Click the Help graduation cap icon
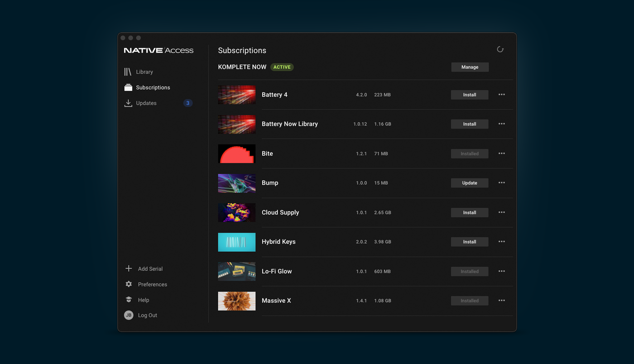 pyautogui.click(x=129, y=300)
